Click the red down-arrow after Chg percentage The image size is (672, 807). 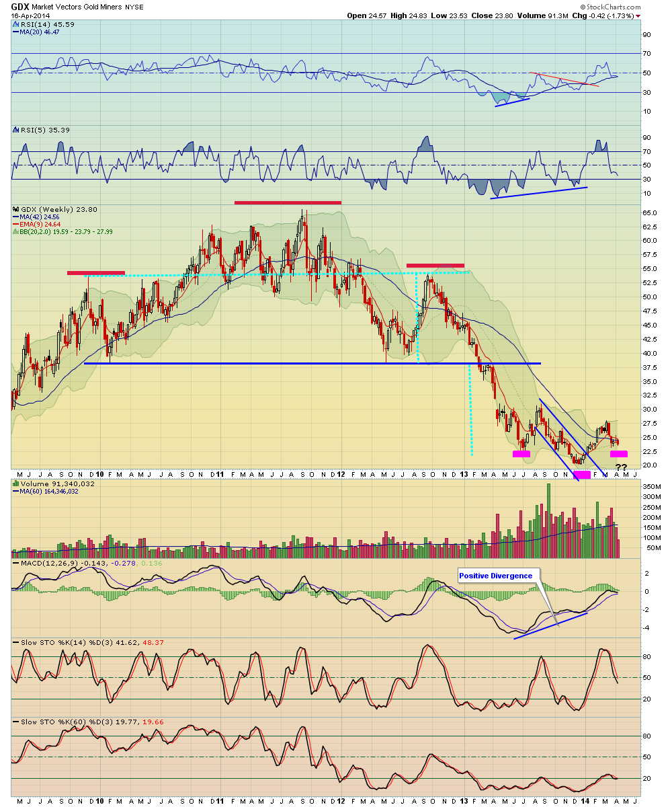point(638,15)
